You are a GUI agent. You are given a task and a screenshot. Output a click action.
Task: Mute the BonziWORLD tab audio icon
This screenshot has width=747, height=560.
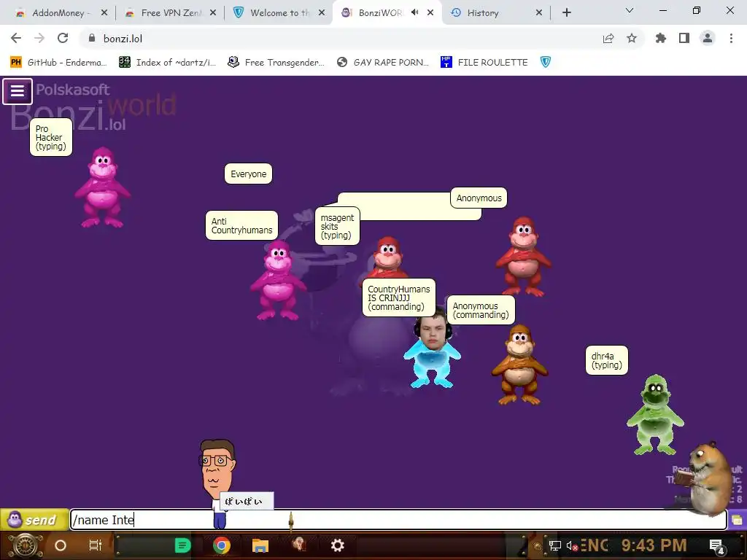click(415, 12)
